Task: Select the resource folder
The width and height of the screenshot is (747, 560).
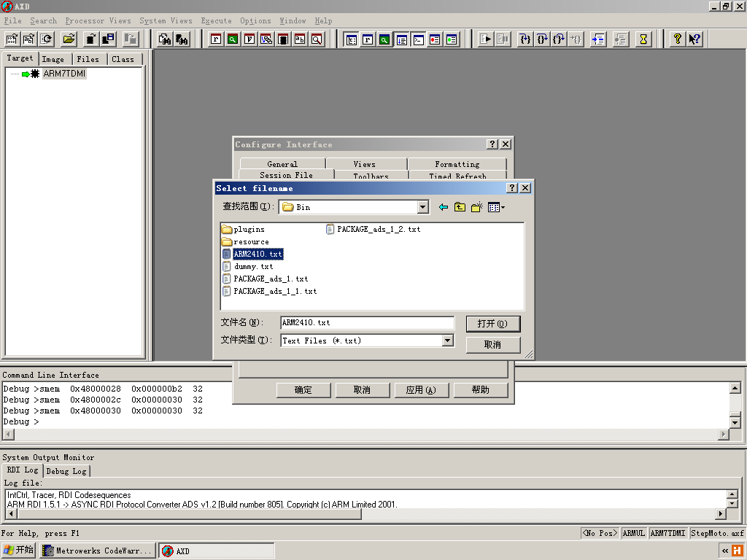Action: 245,242
